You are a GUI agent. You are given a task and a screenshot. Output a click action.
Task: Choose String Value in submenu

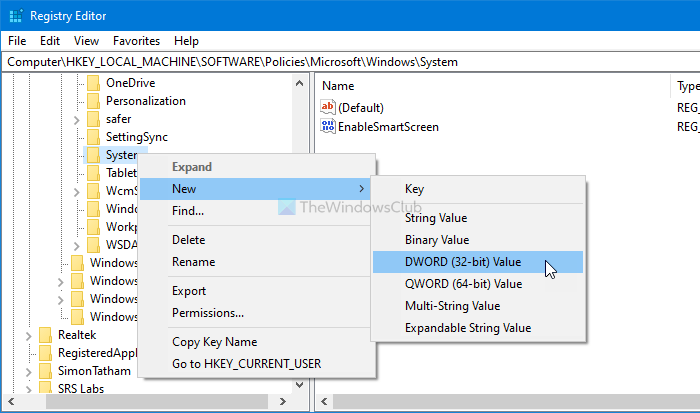[478, 218]
